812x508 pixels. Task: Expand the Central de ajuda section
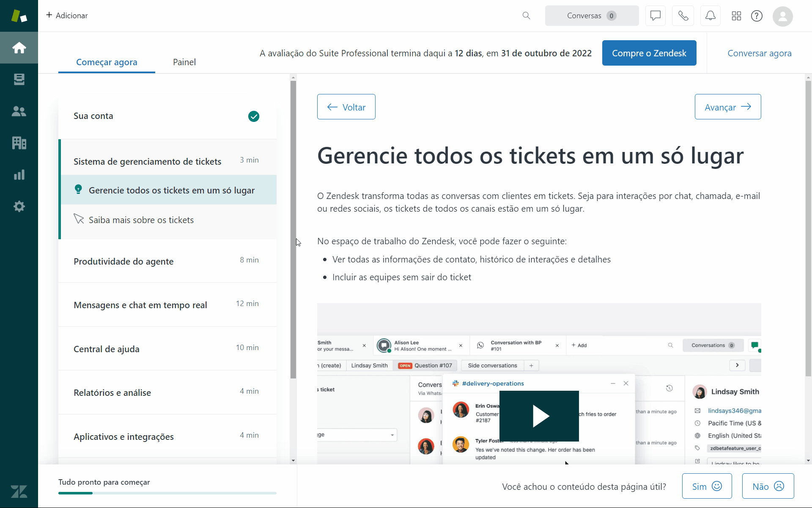(167, 348)
